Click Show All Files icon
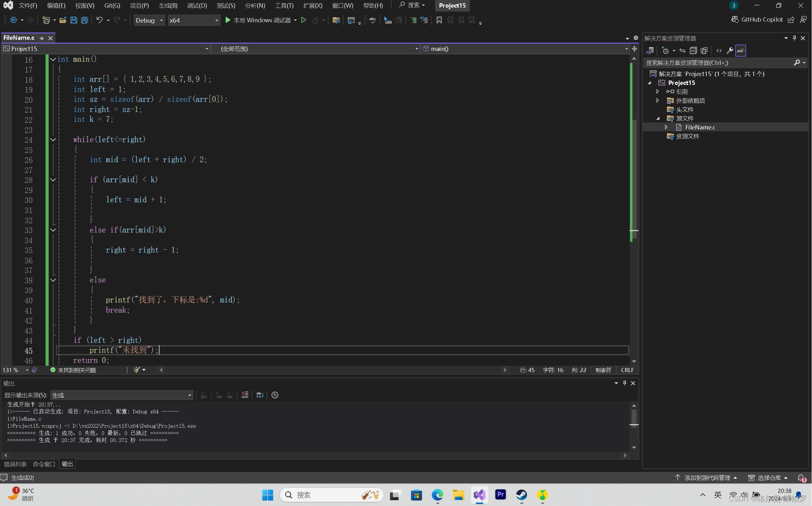This screenshot has width=812, height=506. click(704, 51)
